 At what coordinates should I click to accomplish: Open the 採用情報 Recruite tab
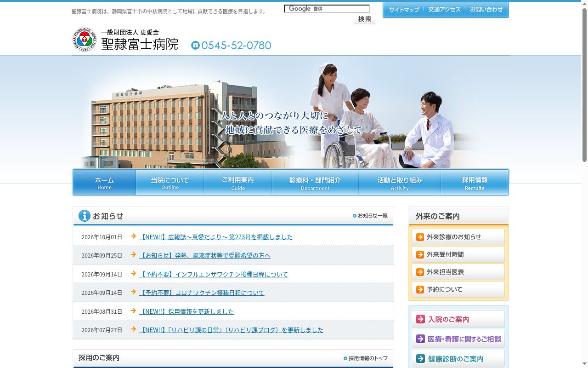pos(475,183)
